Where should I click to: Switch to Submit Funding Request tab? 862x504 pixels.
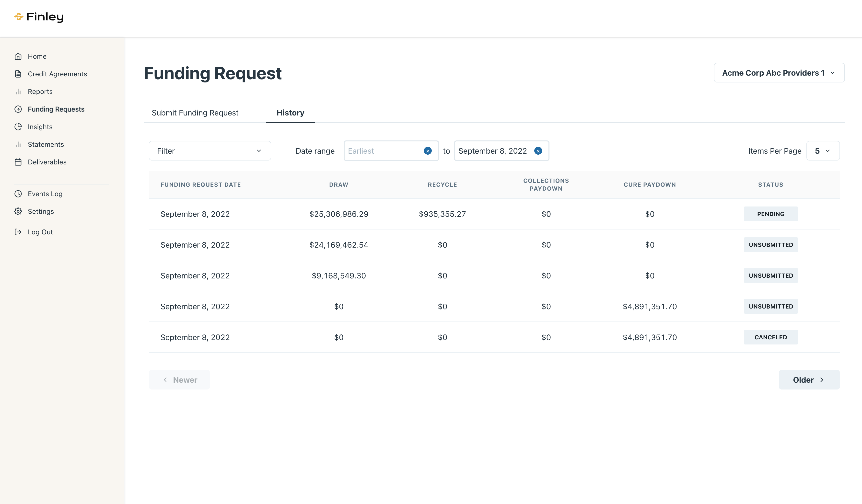(195, 113)
